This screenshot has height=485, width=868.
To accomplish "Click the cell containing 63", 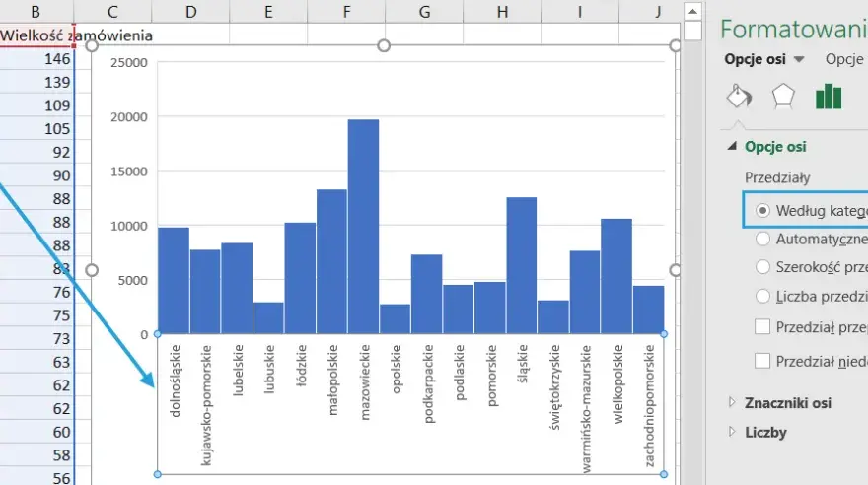I will point(36,362).
